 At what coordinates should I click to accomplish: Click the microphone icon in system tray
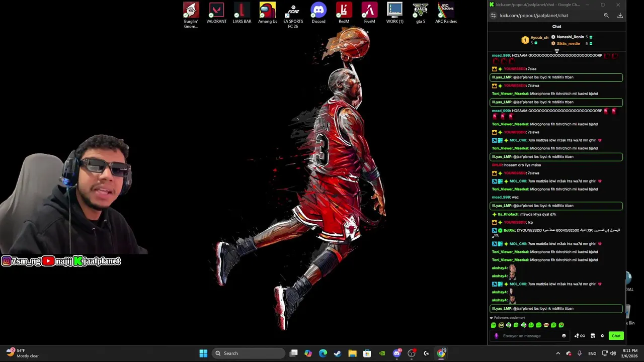point(580,353)
